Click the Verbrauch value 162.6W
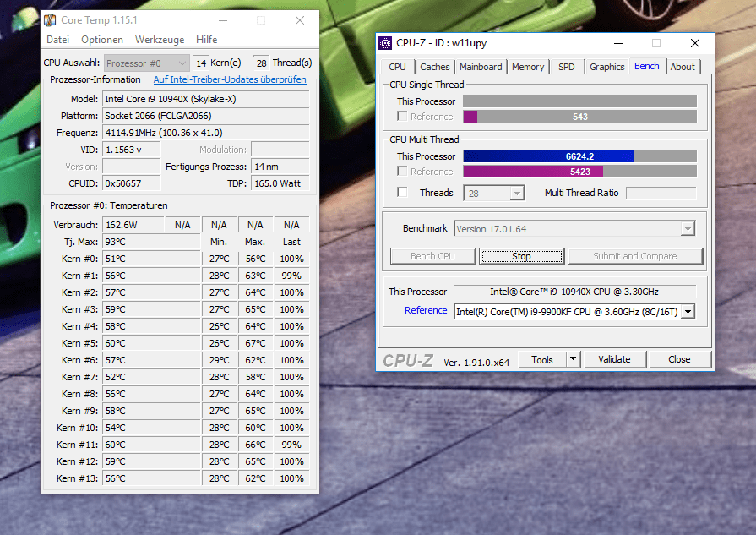756x535 pixels. pyautogui.click(x=133, y=225)
